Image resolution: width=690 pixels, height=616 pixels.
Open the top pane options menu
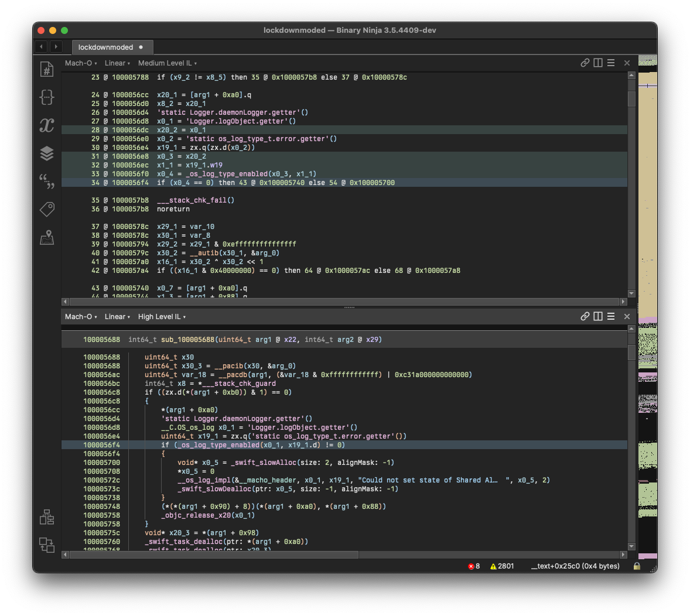coord(610,63)
